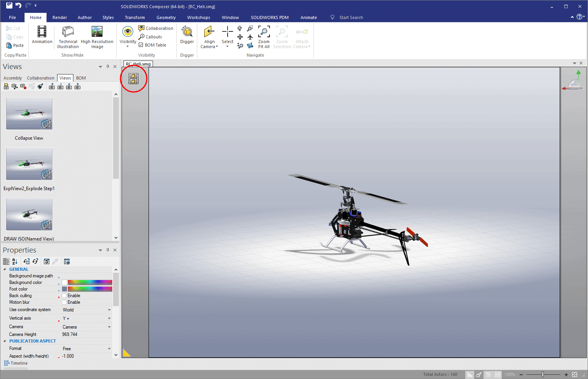Click the Align Camera icon

pyautogui.click(x=209, y=32)
